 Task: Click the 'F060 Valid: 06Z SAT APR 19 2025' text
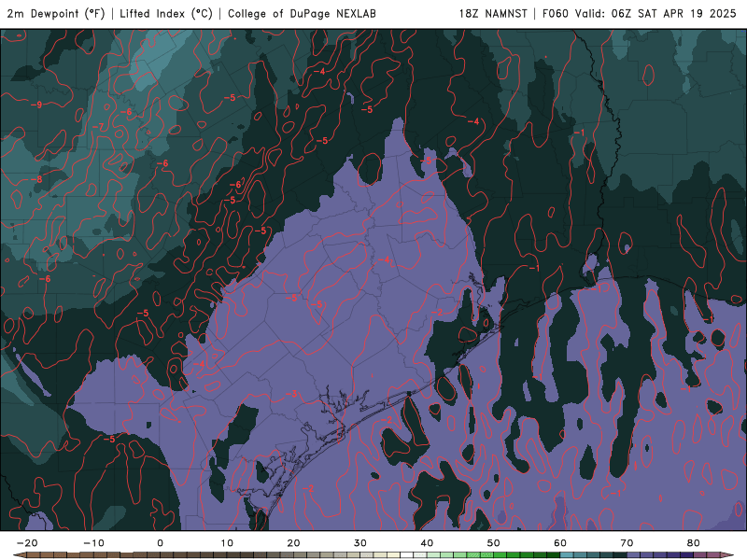640,14
